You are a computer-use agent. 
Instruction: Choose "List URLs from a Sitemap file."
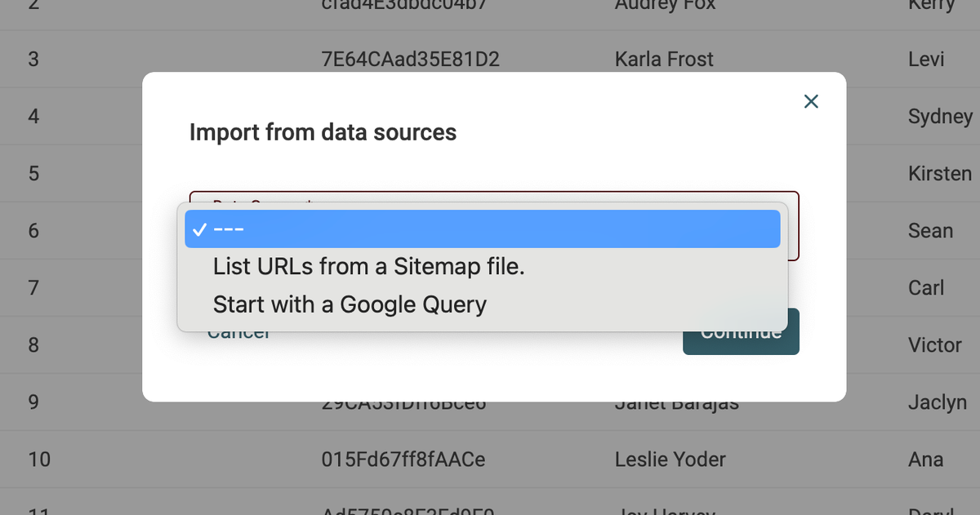pos(368,266)
